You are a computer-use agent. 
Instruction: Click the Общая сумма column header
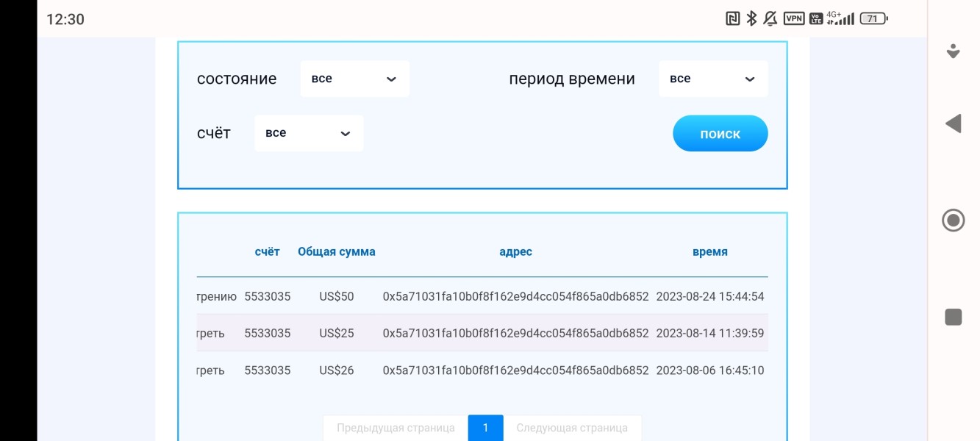click(x=337, y=251)
